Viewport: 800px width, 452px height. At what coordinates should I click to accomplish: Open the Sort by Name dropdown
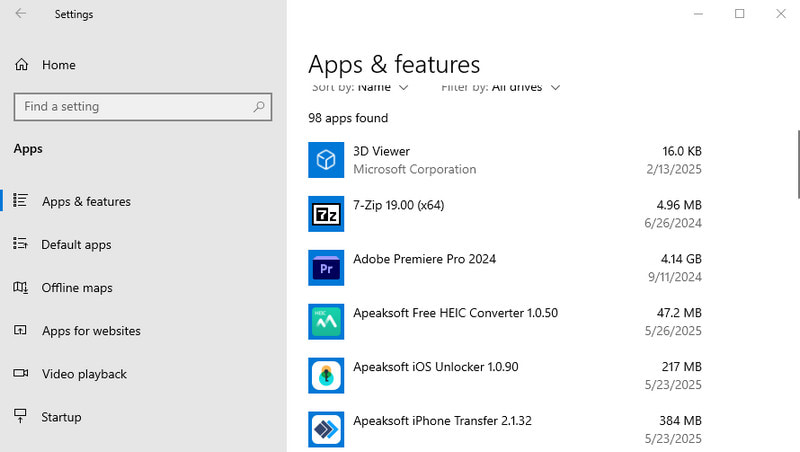[x=360, y=87]
